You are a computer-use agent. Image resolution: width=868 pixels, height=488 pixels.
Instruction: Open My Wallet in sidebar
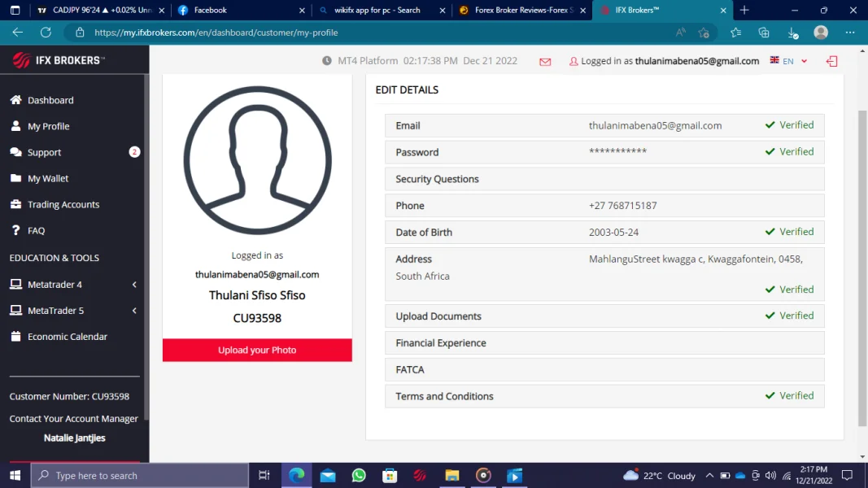pyautogui.click(x=48, y=178)
